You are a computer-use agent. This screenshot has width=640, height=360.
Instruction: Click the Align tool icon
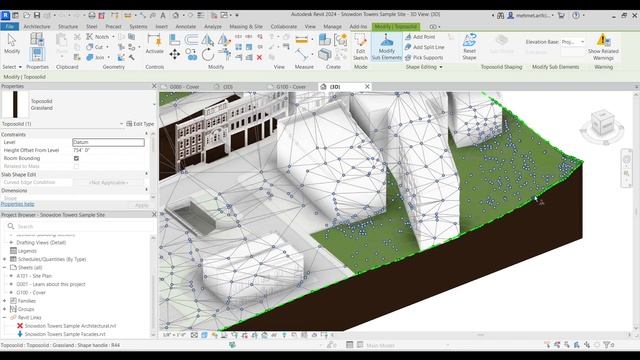[175, 40]
